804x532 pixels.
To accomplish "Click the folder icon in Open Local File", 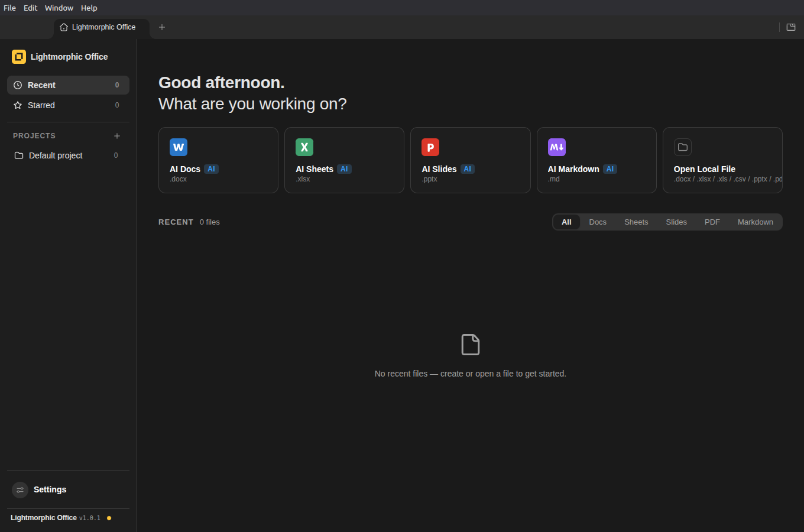I will coord(683,147).
